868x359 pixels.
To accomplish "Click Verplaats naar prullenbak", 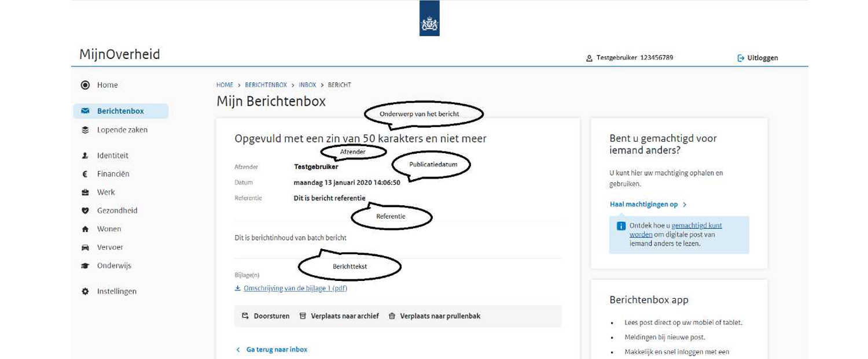I will click(x=440, y=316).
